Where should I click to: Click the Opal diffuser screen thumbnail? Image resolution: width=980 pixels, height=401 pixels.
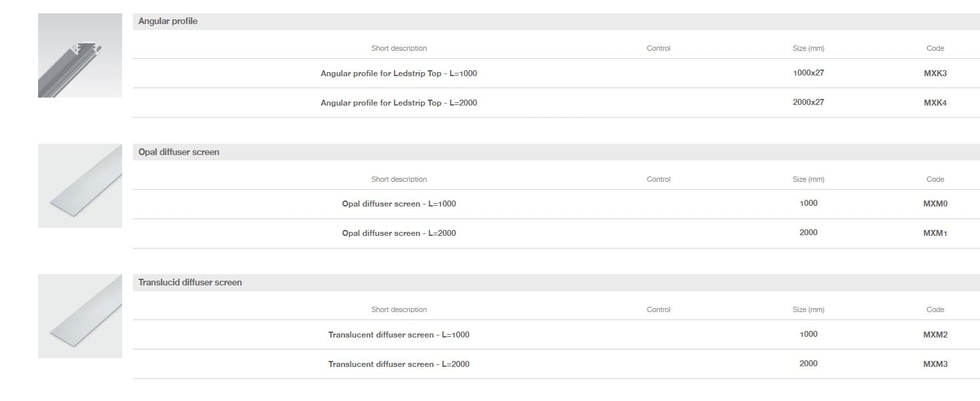(80, 186)
